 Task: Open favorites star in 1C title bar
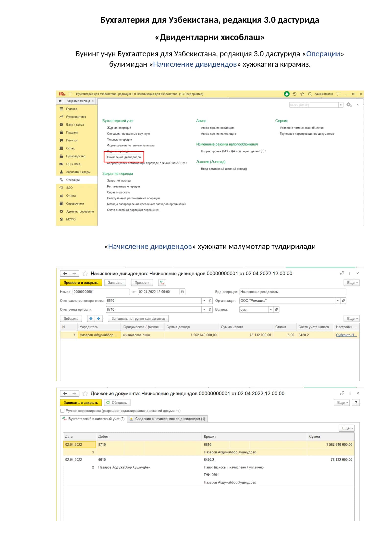click(x=302, y=94)
